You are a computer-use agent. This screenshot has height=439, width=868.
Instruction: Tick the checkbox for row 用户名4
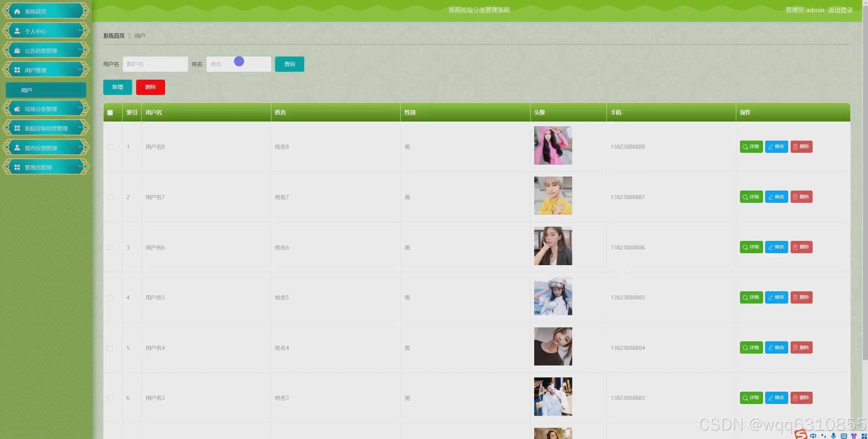point(110,348)
